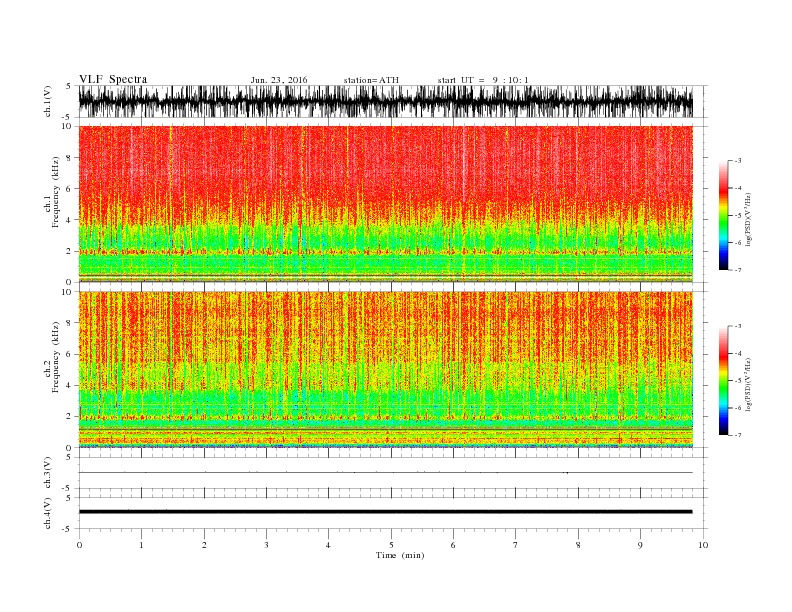
Task: Click the time axis tick label "8"
Action: 578,545
